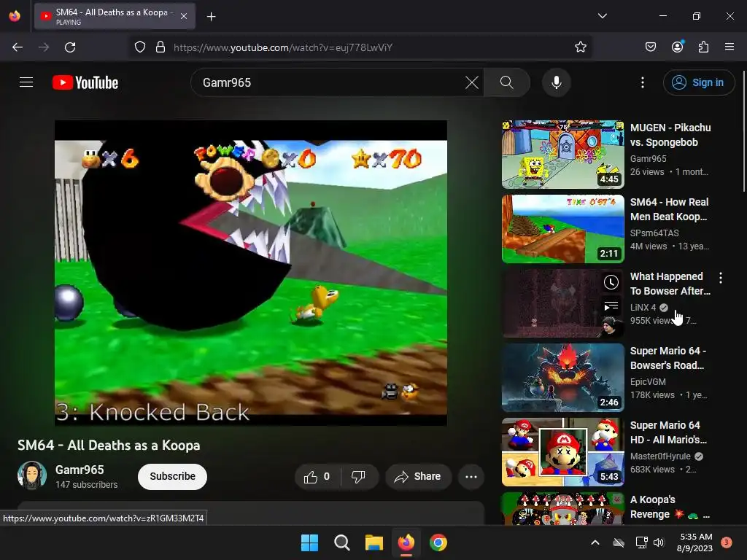This screenshot has width=747, height=560.
Task: Open SM64 How Real Men Beat Koopa
Action: click(669, 209)
